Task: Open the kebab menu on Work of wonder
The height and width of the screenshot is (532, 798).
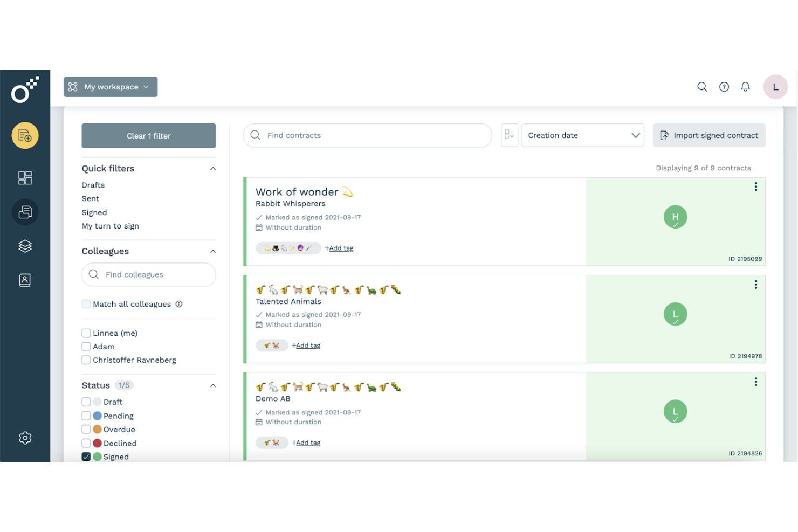Action: tap(755, 186)
